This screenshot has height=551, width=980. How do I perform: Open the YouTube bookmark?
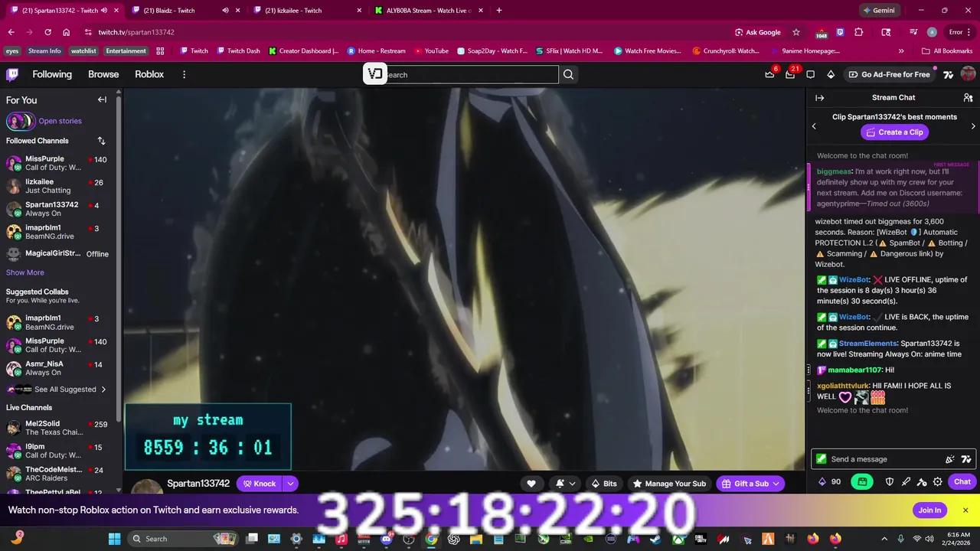pyautogui.click(x=431, y=51)
